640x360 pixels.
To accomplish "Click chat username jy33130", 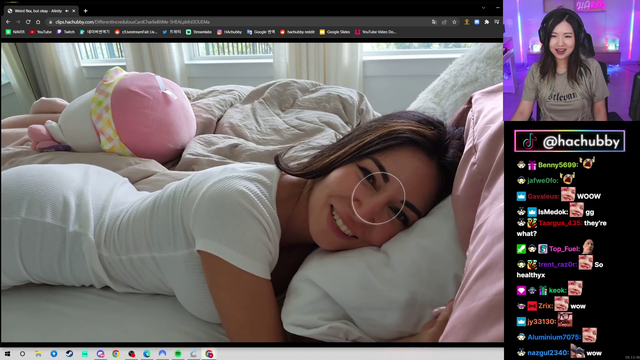I will (541, 322).
